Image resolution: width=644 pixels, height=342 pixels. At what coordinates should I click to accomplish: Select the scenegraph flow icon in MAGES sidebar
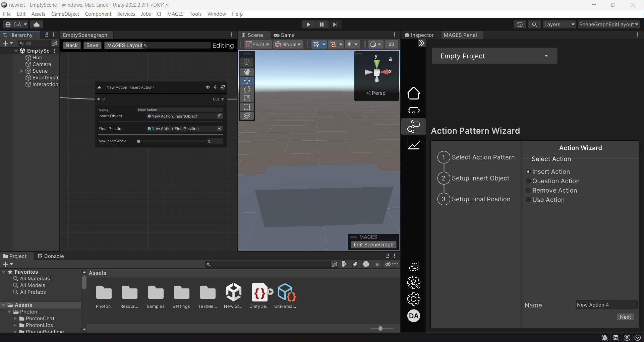[x=413, y=127]
